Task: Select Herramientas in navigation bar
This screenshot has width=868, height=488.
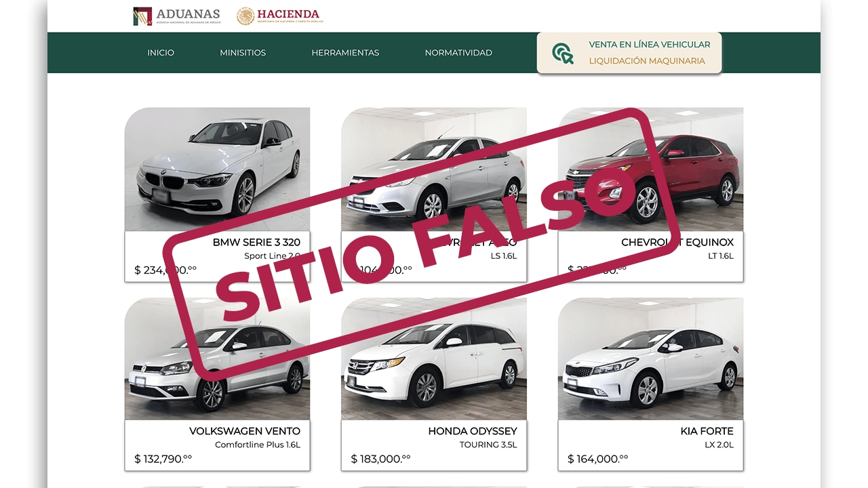Action: (x=345, y=53)
